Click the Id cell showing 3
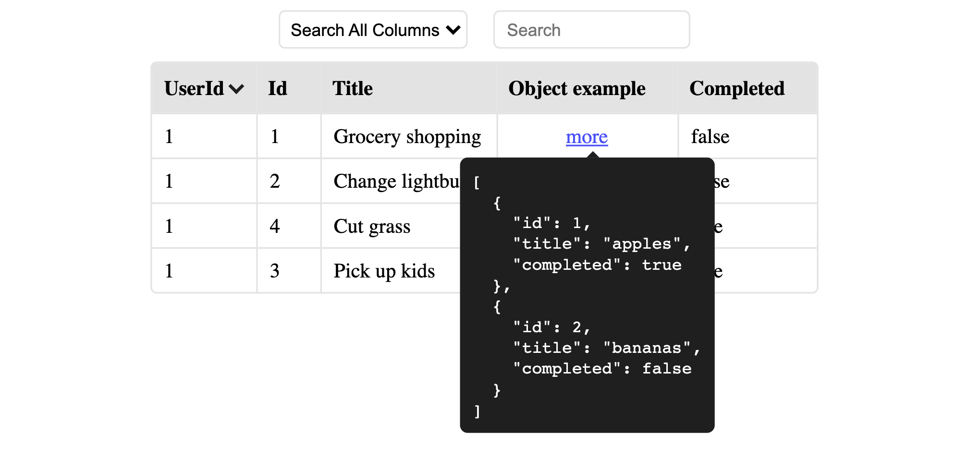 [275, 271]
